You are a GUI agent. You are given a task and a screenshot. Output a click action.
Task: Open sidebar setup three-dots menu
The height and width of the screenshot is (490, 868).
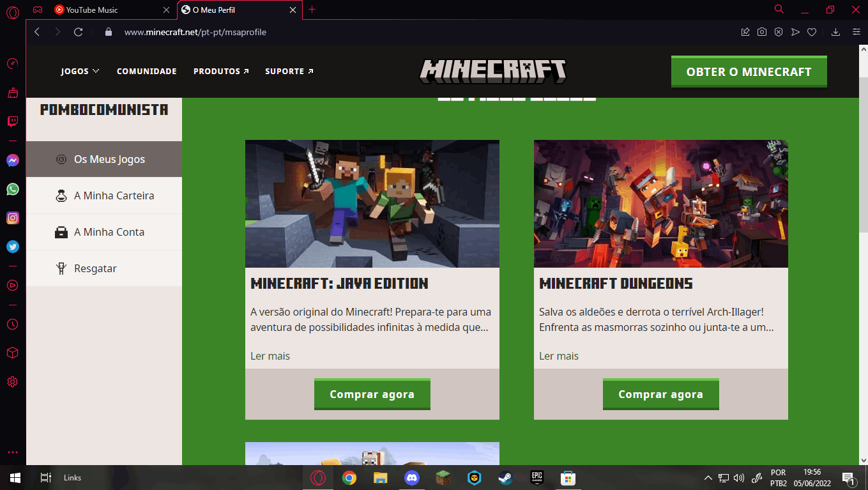[x=12, y=452]
